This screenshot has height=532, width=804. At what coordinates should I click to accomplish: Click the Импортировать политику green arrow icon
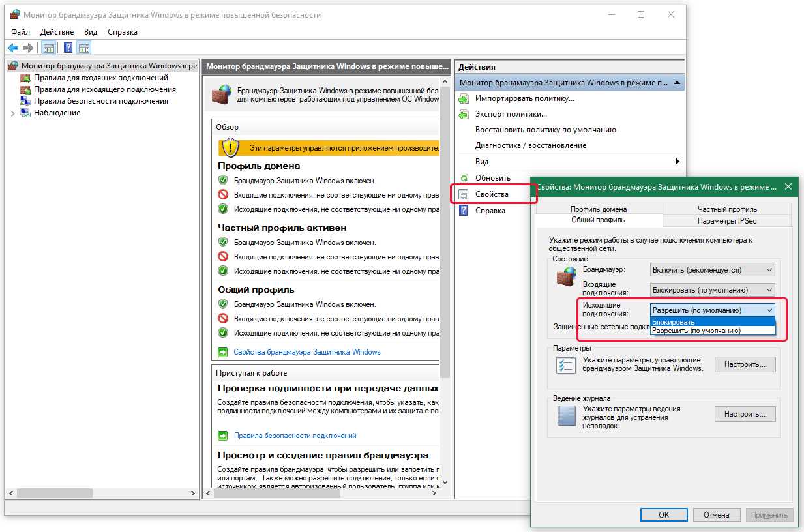pos(464,98)
